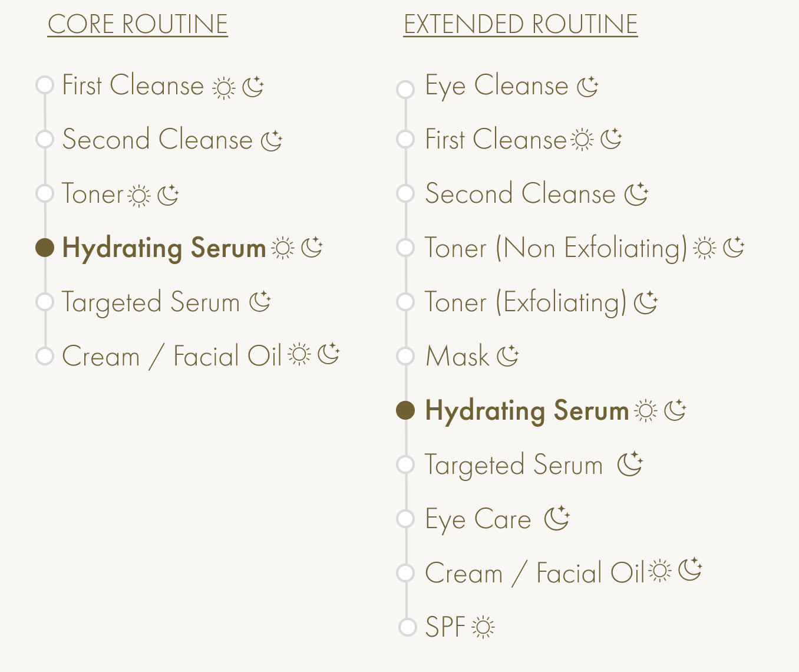
Task: Select timeline dot beside Extended Cream / Facial Oil
Action: pyautogui.click(x=405, y=572)
